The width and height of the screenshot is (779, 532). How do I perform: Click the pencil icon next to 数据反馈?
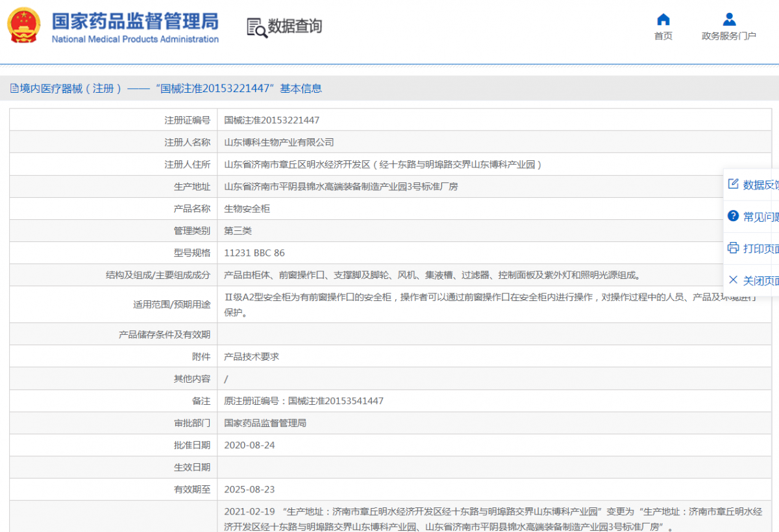click(732, 184)
